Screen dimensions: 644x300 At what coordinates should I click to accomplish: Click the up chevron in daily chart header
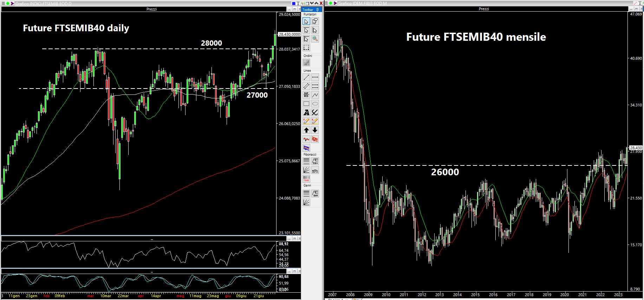click(x=317, y=4)
